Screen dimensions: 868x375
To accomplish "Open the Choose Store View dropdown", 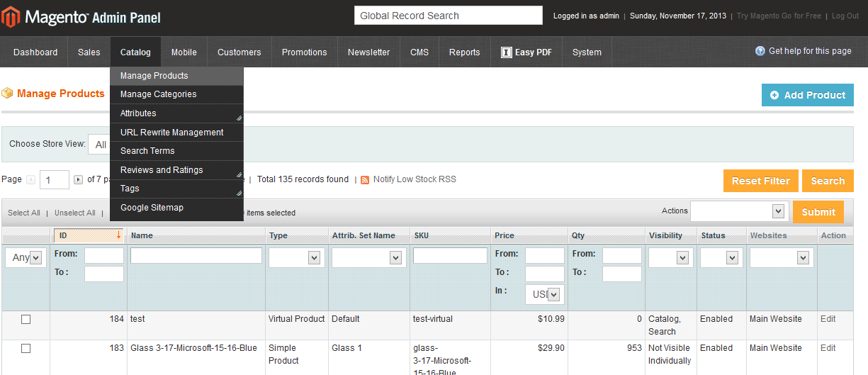I will [x=98, y=144].
